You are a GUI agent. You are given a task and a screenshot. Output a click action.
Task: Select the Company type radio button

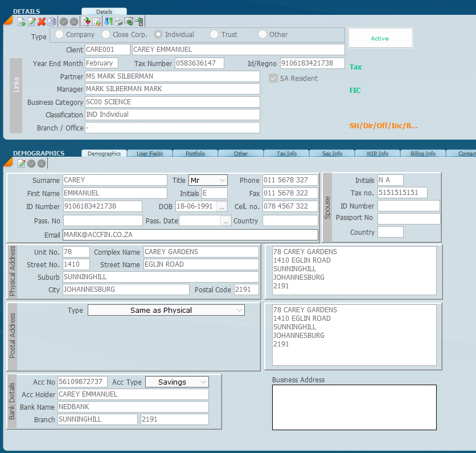point(59,35)
